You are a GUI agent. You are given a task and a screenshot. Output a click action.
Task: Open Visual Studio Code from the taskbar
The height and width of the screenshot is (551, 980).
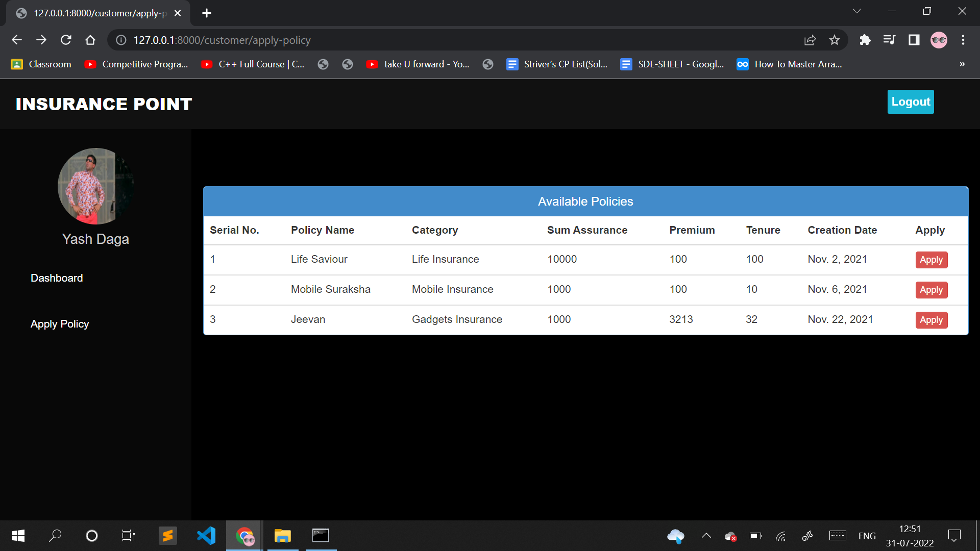[x=206, y=536]
